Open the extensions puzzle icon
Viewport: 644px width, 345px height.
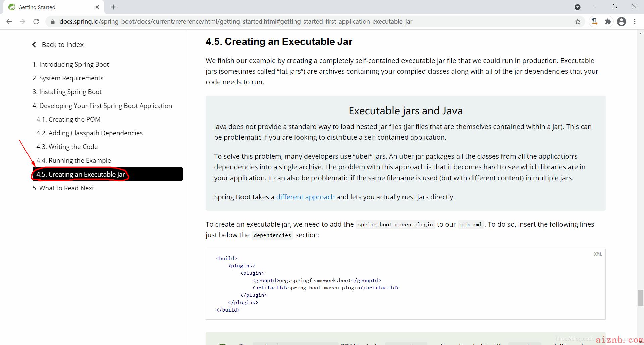(x=608, y=22)
